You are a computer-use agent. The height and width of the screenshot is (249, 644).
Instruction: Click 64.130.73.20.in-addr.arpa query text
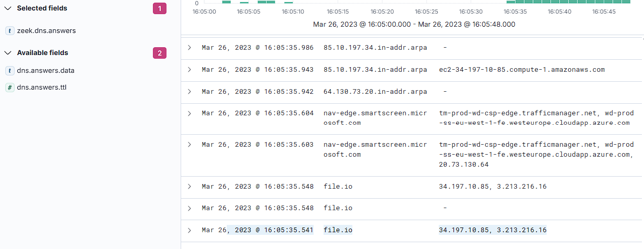[x=375, y=92]
